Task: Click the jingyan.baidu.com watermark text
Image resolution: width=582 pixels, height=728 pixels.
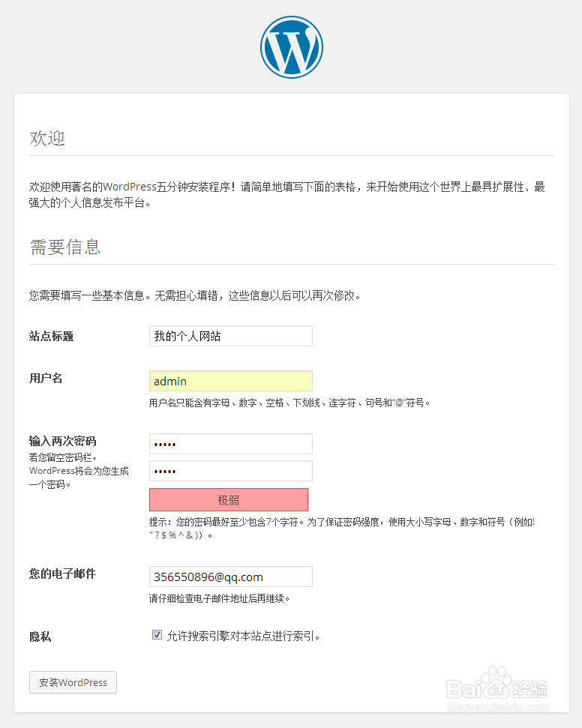Action: point(497,707)
